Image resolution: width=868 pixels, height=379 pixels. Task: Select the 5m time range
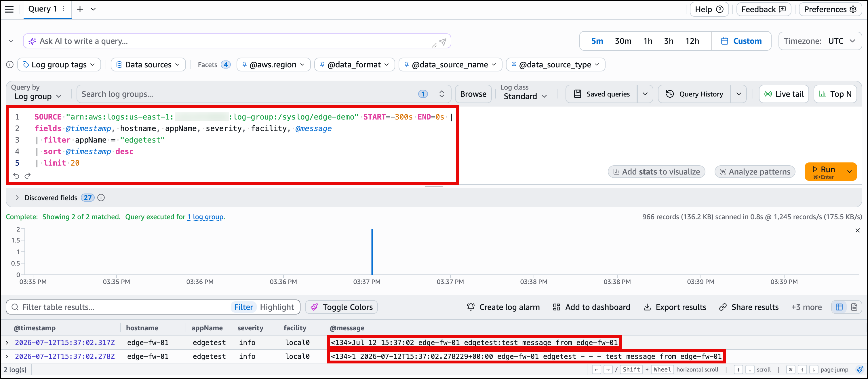(x=597, y=41)
